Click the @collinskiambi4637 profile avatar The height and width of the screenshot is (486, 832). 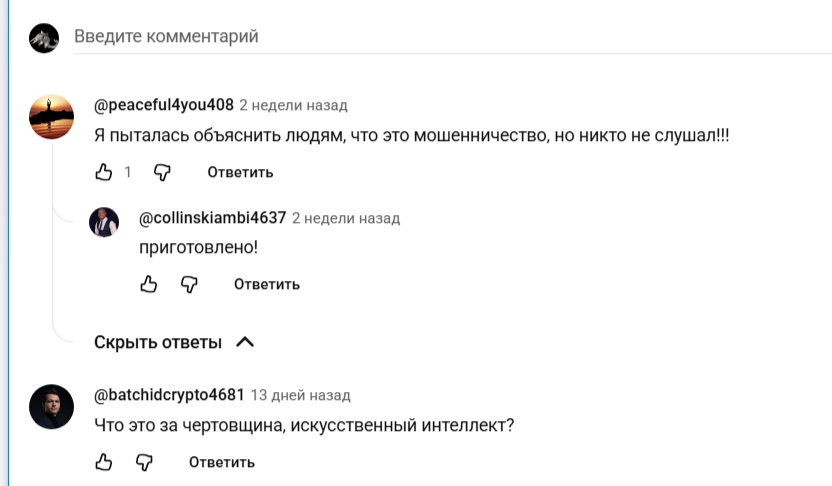(x=105, y=222)
